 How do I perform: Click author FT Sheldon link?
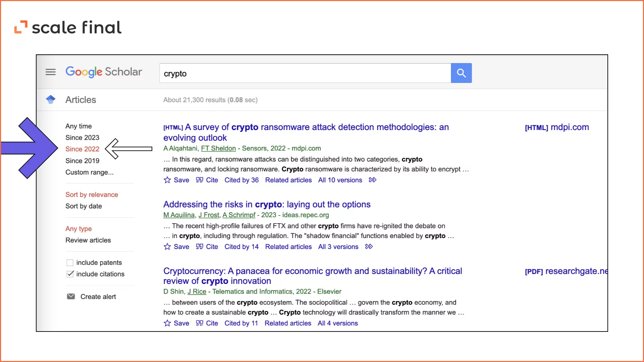click(218, 148)
